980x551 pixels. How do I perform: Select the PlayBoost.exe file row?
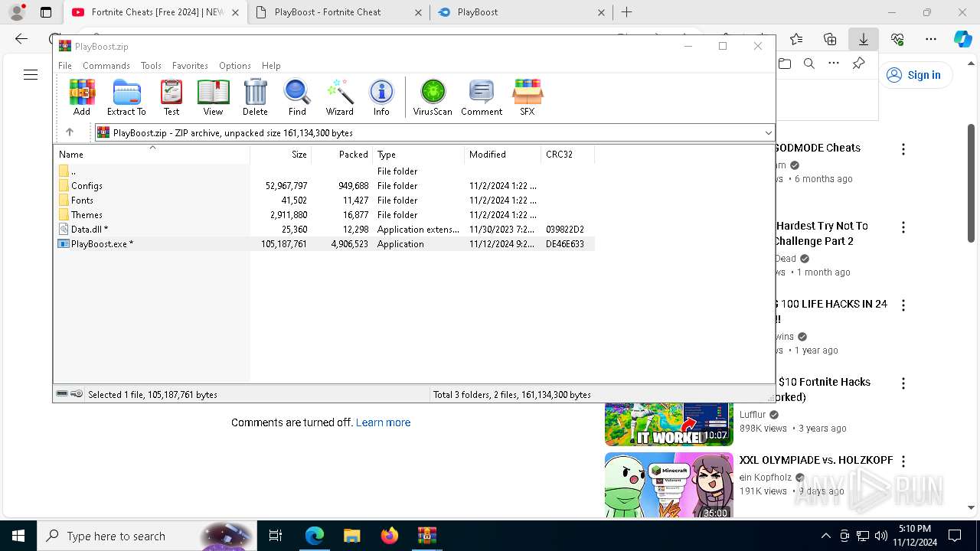click(x=324, y=243)
